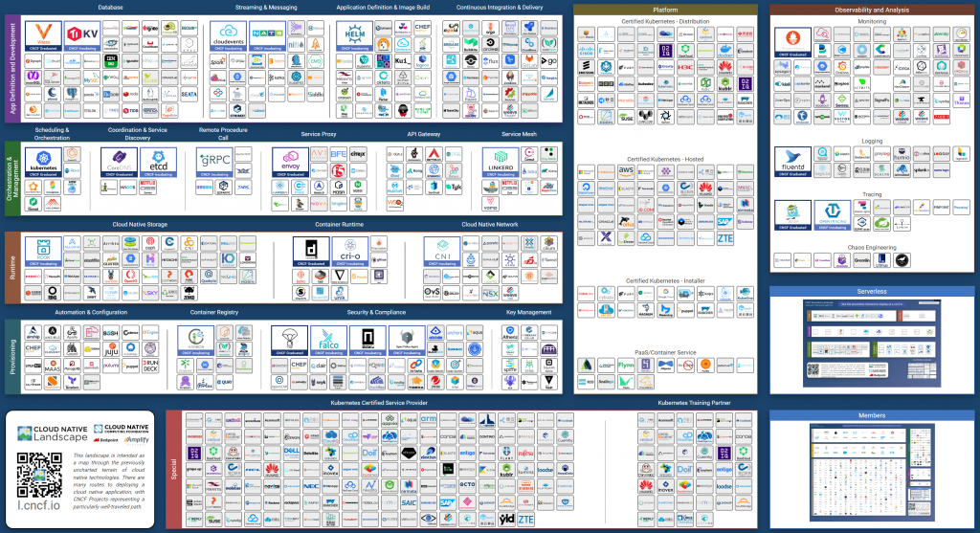980x533 pixels.
Task: Open the gRPC project card
Action: tap(214, 163)
